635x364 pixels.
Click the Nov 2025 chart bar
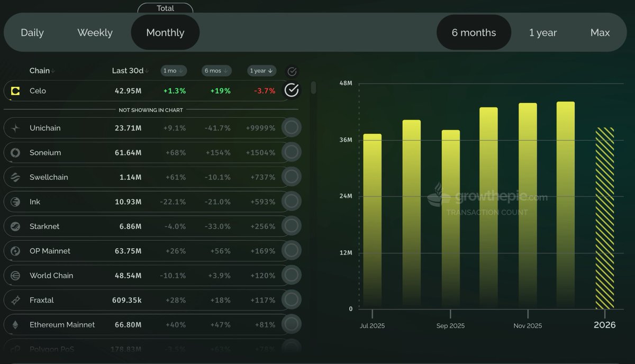pos(528,206)
